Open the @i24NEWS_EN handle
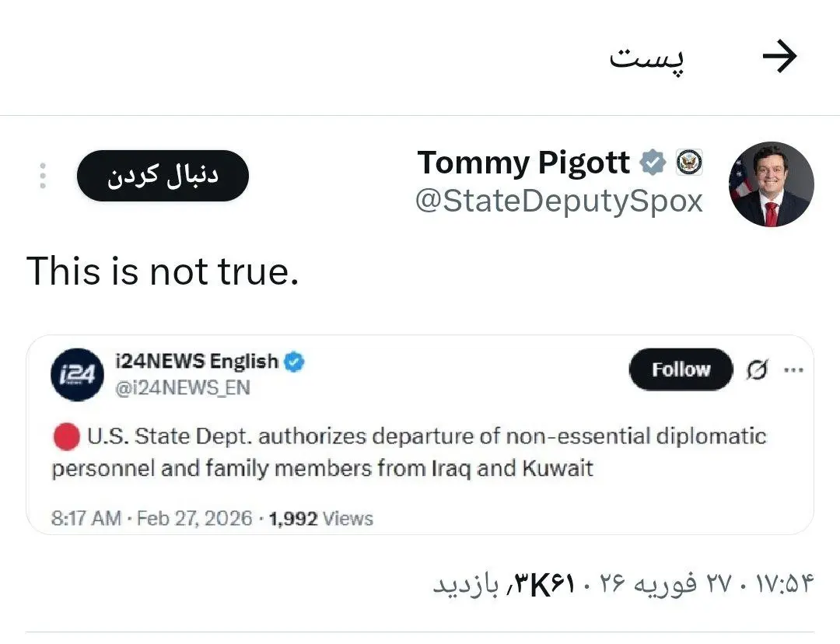The height and width of the screenshot is (644, 840). click(x=182, y=387)
